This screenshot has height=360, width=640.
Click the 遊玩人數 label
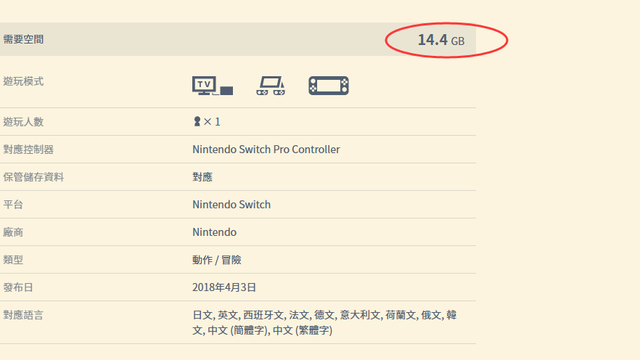[x=23, y=122]
